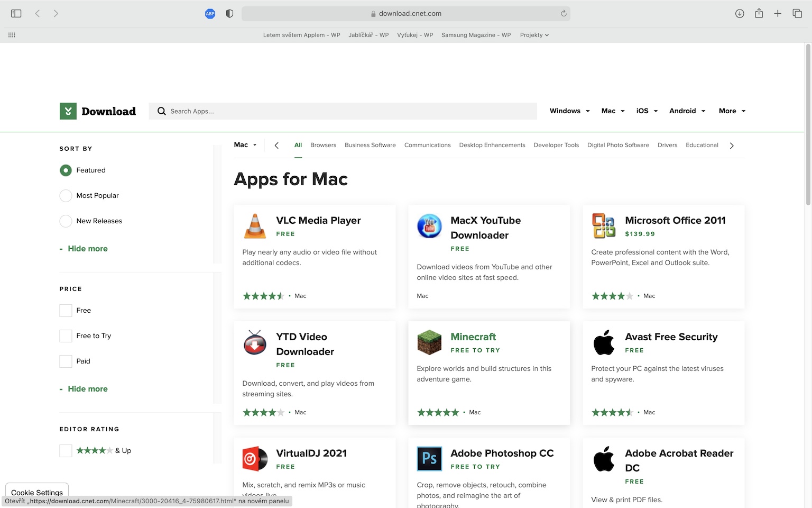
Task: Open the ABP Adblock extension icon
Action: tap(210, 14)
